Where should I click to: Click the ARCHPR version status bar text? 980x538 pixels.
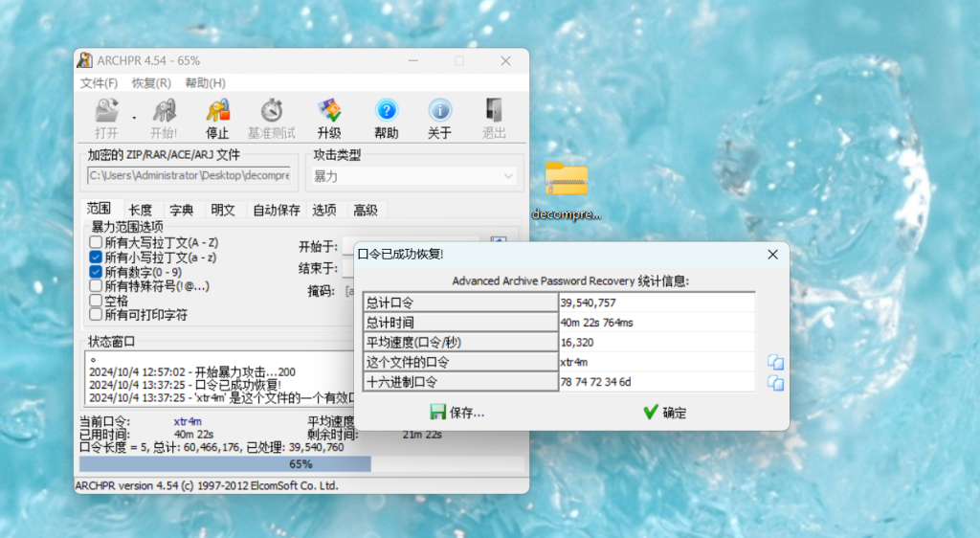pos(207,485)
